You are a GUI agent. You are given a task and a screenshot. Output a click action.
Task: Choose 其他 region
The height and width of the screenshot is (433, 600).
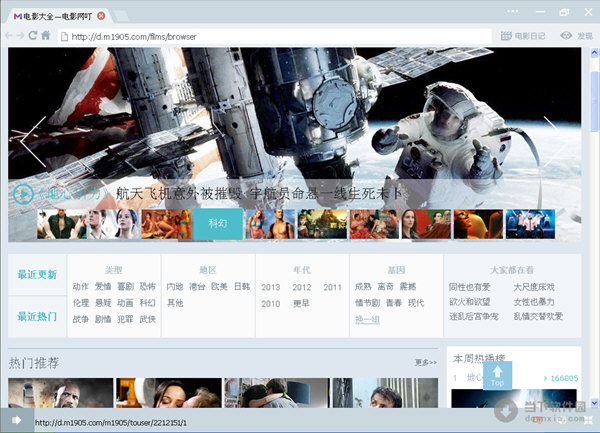coord(175,303)
